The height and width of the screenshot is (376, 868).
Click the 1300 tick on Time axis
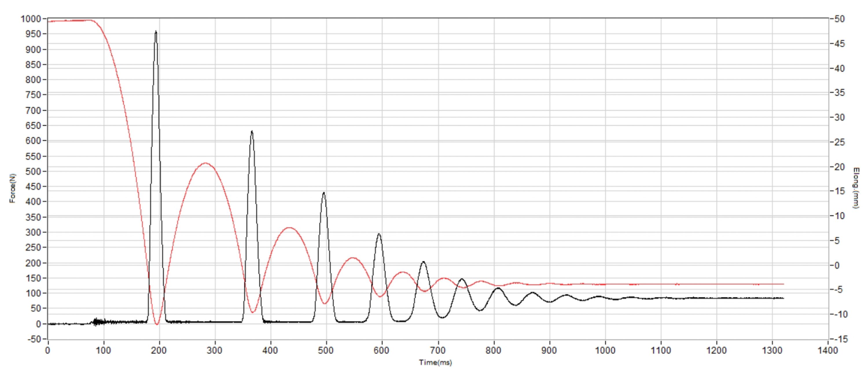pos(772,350)
